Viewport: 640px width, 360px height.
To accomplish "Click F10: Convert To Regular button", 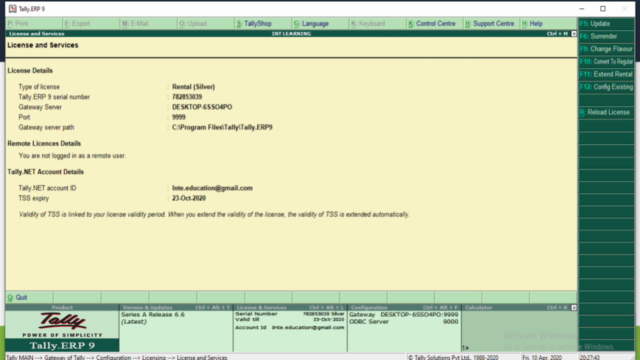I will click(606, 62).
